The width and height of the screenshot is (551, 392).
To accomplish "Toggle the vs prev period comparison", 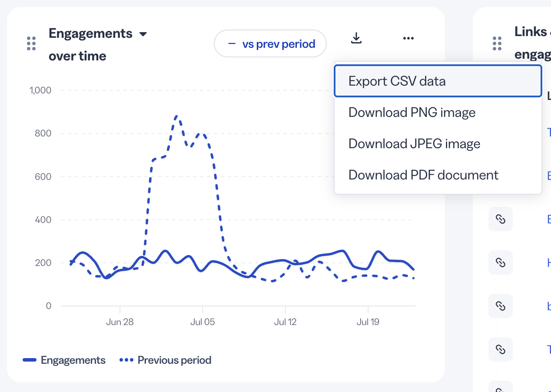I will 270,43.
